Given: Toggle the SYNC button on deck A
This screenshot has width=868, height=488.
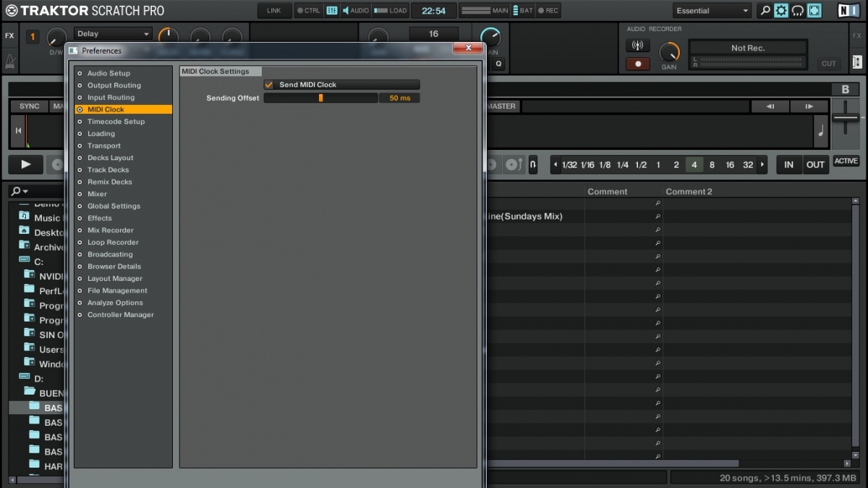Looking at the screenshot, I should pyautogui.click(x=29, y=106).
